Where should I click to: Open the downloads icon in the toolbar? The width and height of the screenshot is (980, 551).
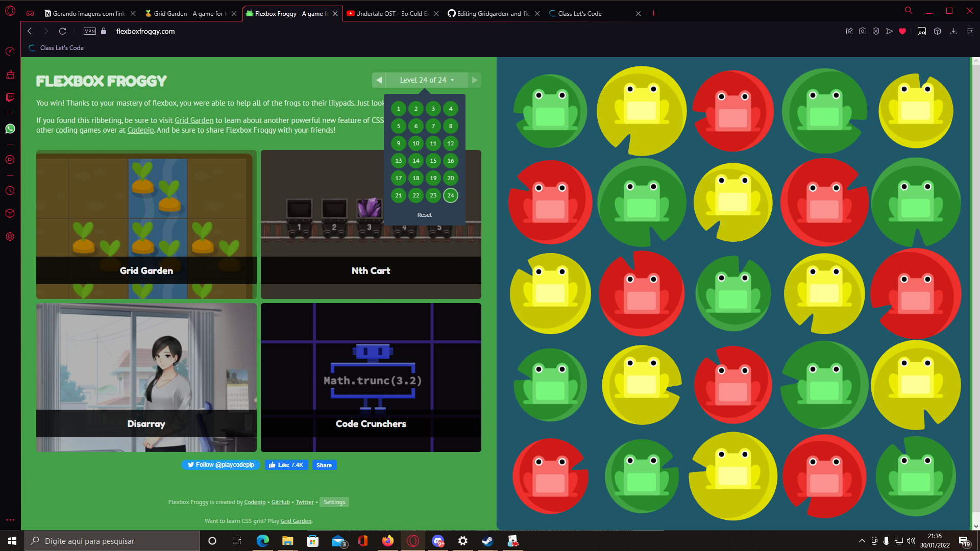(x=953, y=31)
